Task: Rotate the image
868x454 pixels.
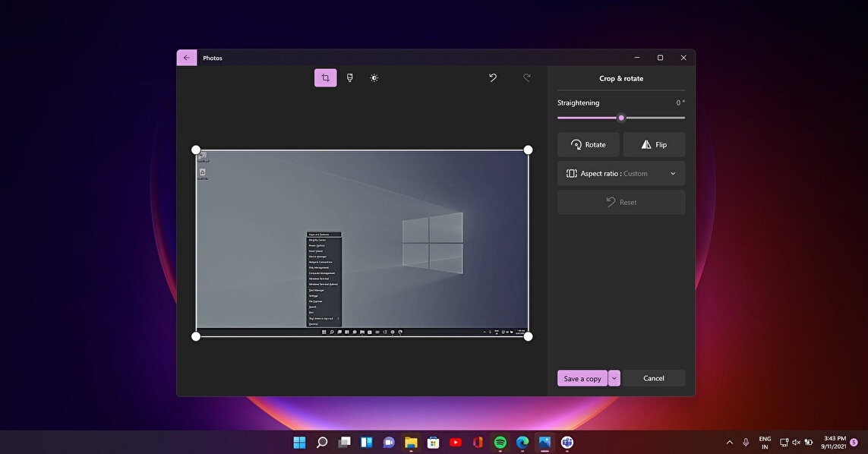Action: pyautogui.click(x=588, y=144)
